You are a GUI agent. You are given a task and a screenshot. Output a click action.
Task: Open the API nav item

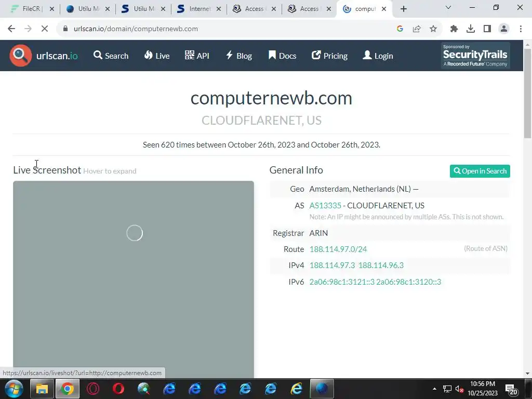coord(197,56)
